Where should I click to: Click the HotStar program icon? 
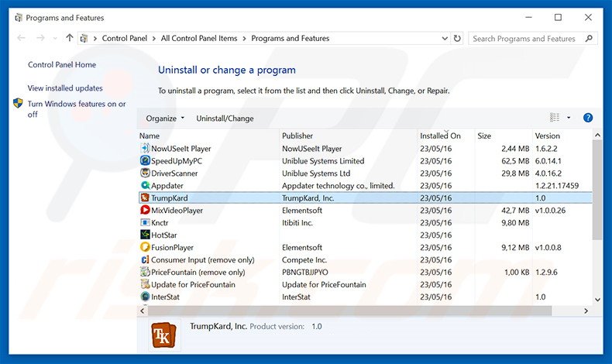tap(145, 235)
